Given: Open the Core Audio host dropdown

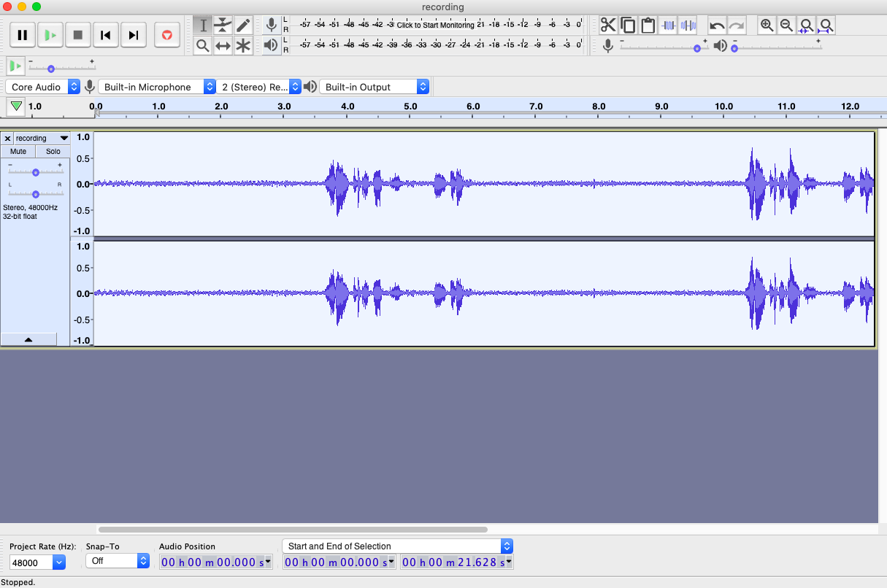Looking at the screenshot, I should (43, 87).
